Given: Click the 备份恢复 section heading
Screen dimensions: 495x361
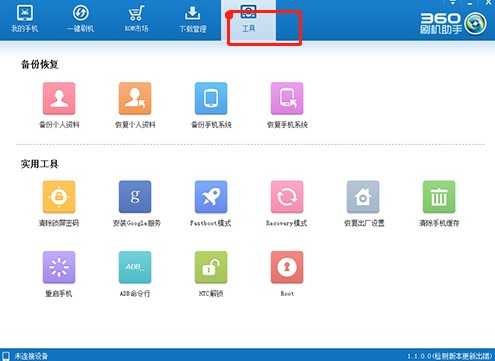Looking at the screenshot, I should [40, 64].
